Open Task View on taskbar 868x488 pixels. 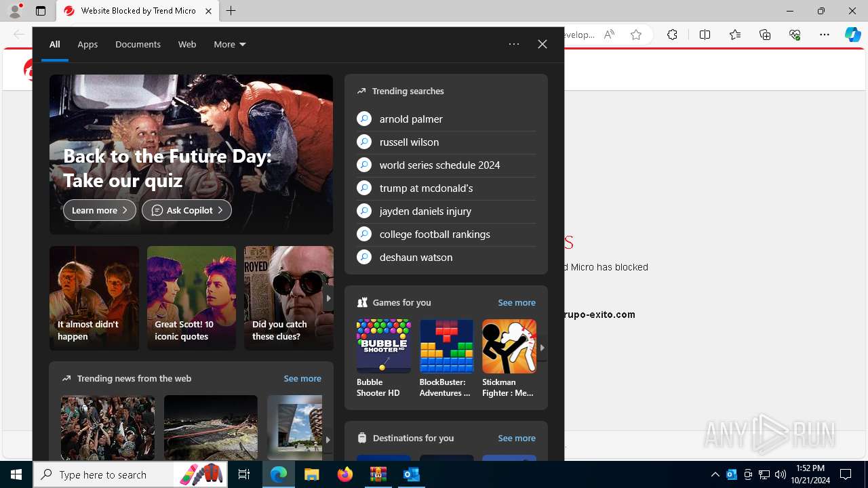pyautogui.click(x=245, y=474)
